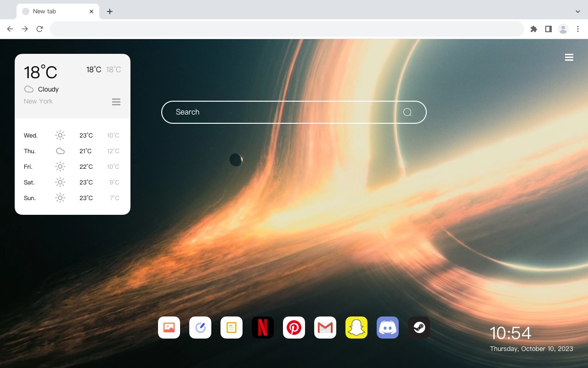The height and width of the screenshot is (368, 588).
Task: Click the Cloudy condition text
Action: tap(48, 89)
